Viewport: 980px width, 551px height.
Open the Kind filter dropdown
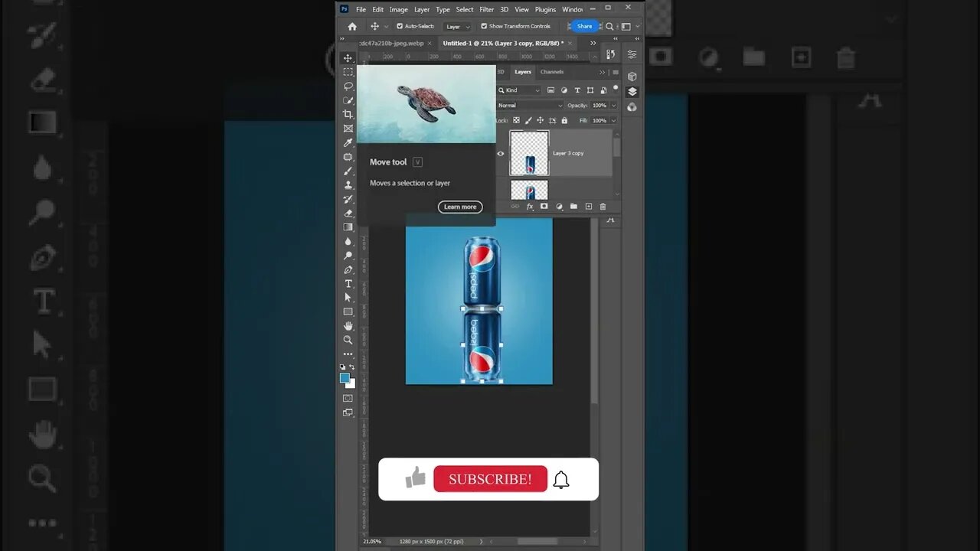(519, 90)
